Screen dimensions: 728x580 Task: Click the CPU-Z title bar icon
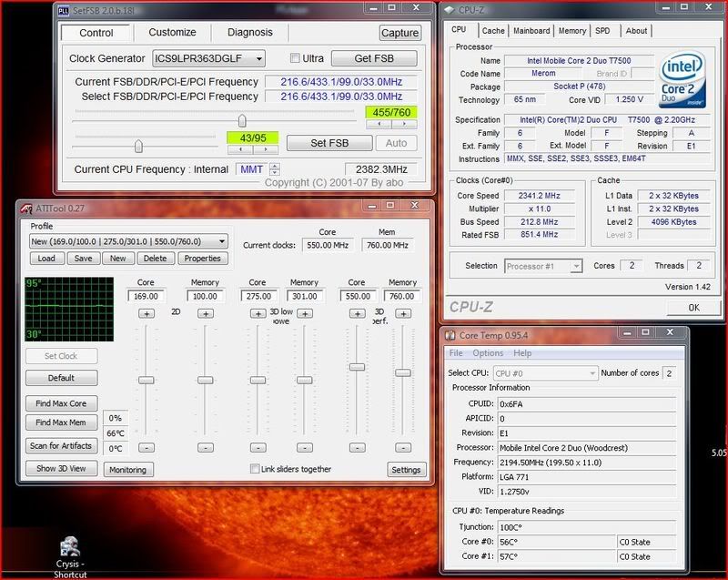[450, 10]
